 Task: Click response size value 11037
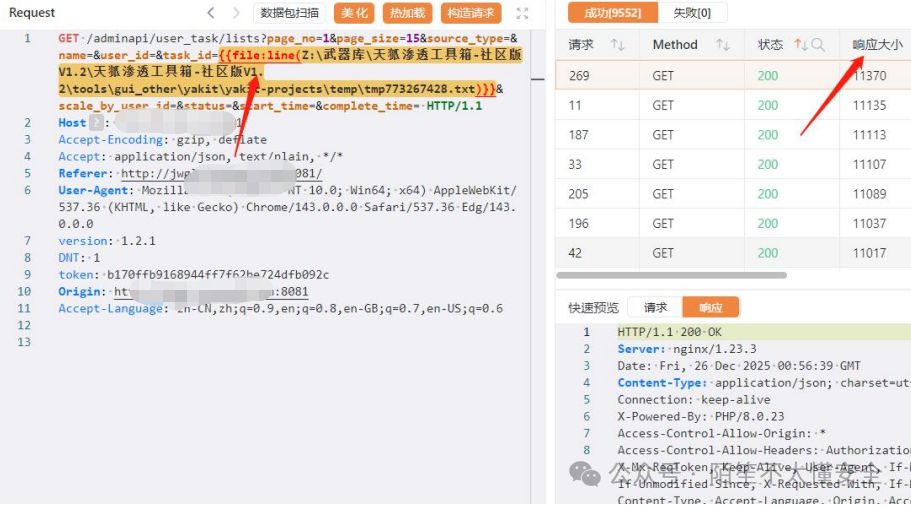[x=869, y=224]
